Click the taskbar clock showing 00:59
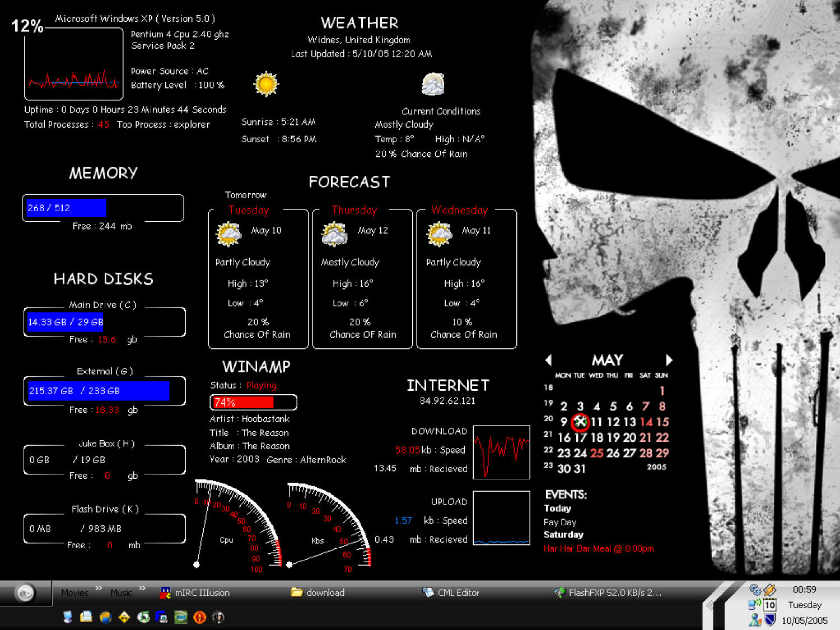Image resolution: width=840 pixels, height=630 pixels. click(x=805, y=589)
